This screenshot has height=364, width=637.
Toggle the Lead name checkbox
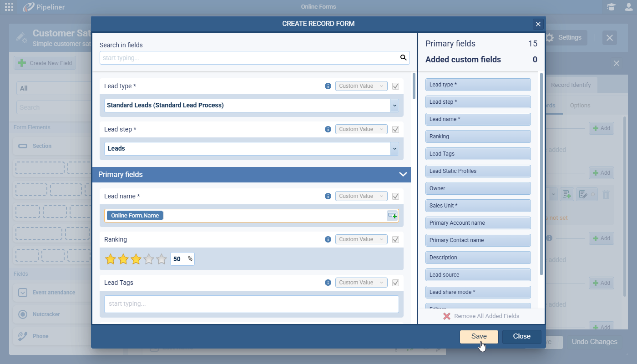395,196
